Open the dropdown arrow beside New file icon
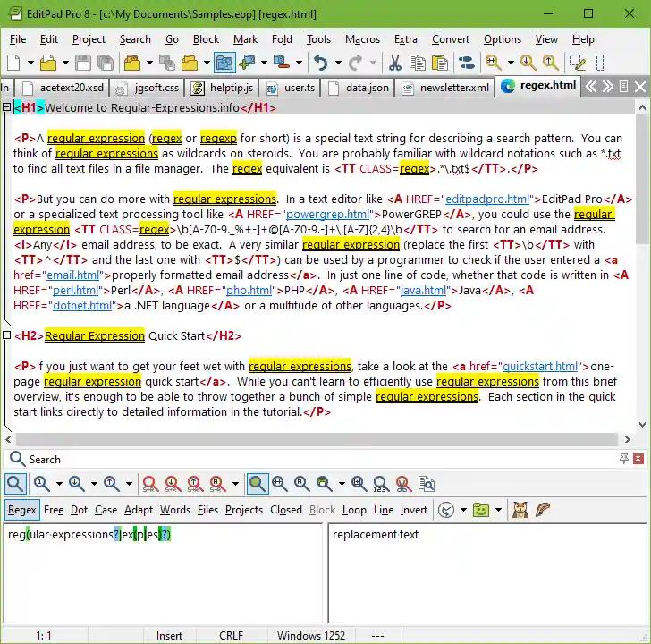This screenshot has width=651, height=644. pos(30,63)
